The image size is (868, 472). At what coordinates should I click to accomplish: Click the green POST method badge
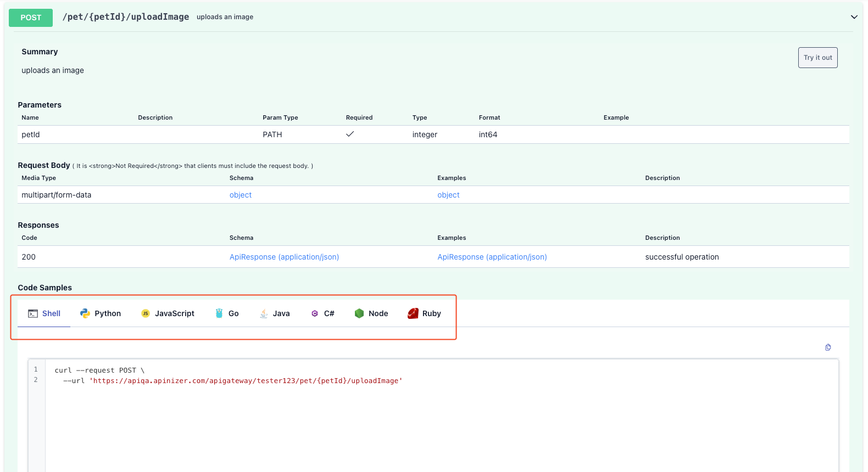point(31,18)
